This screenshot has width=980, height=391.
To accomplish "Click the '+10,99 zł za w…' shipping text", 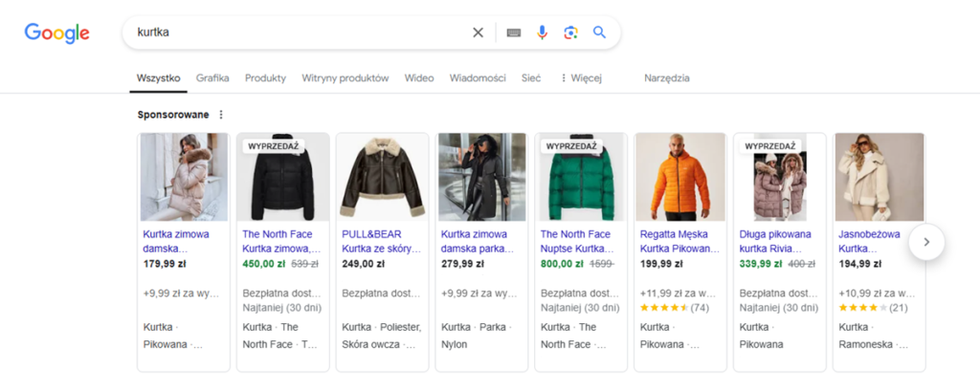I will pos(877,293).
